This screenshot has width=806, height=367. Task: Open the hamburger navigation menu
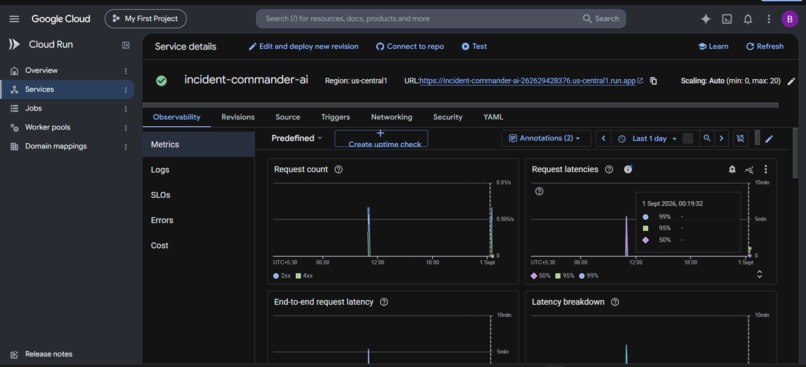14,19
